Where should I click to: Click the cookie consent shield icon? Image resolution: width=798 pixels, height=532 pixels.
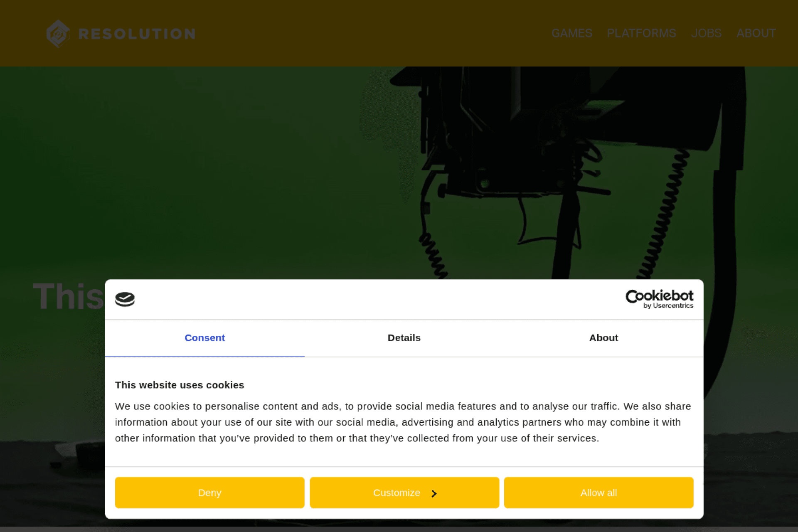point(125,299)
